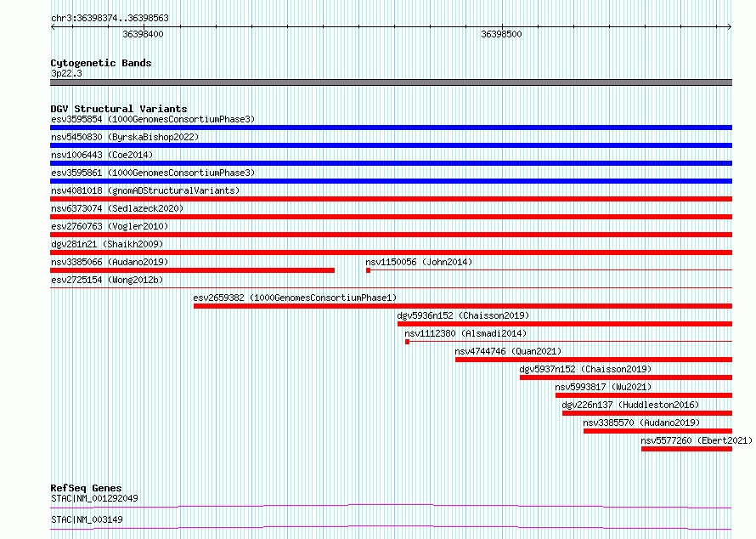Open the STAC|NM_003149 gene label
This screenshot has width=756, height=539.
click(x=87, y=519)
